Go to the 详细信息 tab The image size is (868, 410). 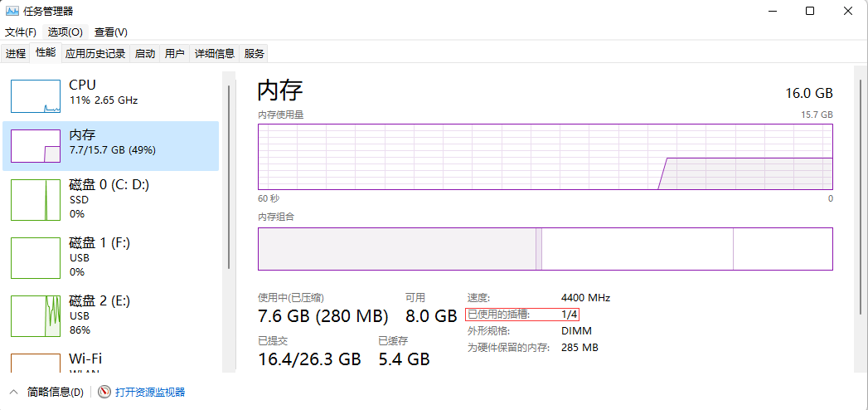click(x=215, y=53)
